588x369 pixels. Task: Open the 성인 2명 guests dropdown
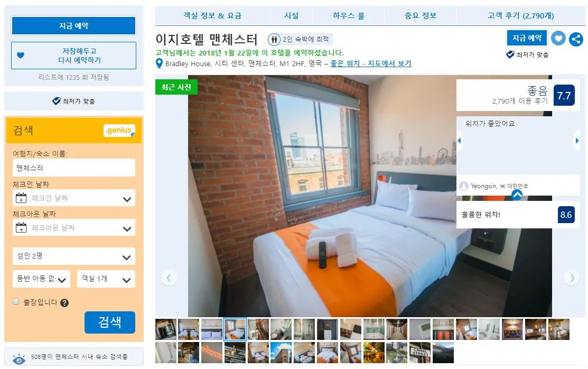[x=73, y=256]
